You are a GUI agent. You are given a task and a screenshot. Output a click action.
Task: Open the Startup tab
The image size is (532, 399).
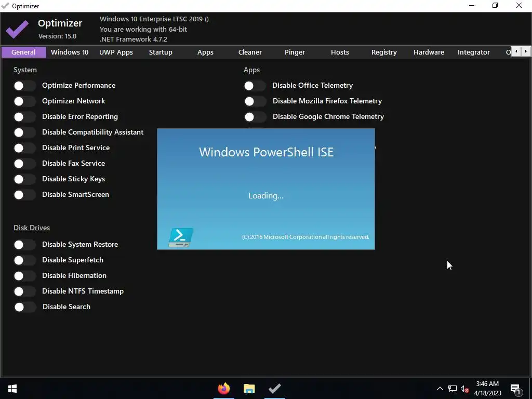161,52
